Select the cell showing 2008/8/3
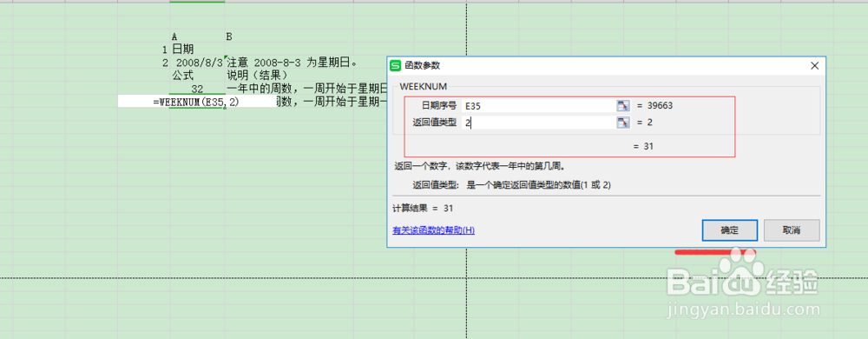This screenshot has height=339, width=868. click(x=197, y=62)
